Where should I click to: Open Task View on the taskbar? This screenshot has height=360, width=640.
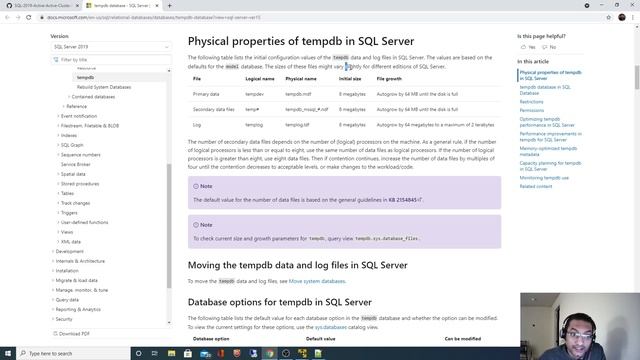pyautogui.click(x=155, y=353)
